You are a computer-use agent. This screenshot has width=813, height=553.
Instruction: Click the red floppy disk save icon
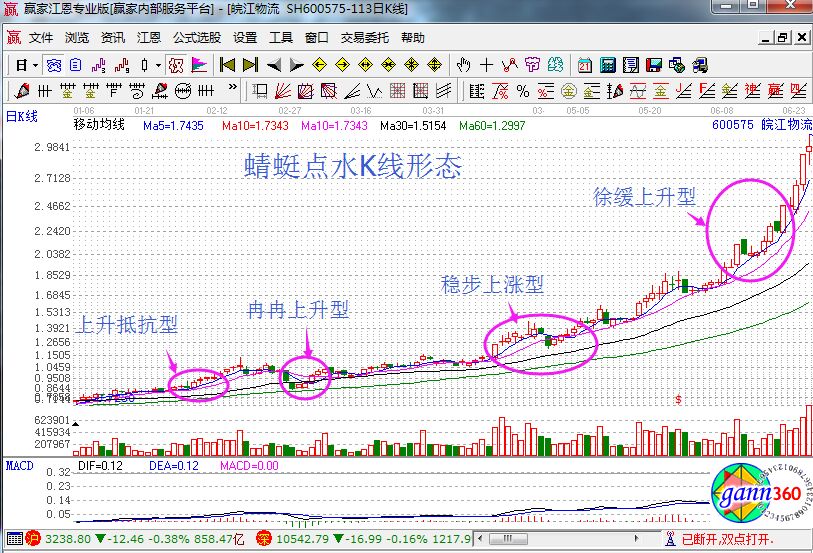tap(654, 65)
